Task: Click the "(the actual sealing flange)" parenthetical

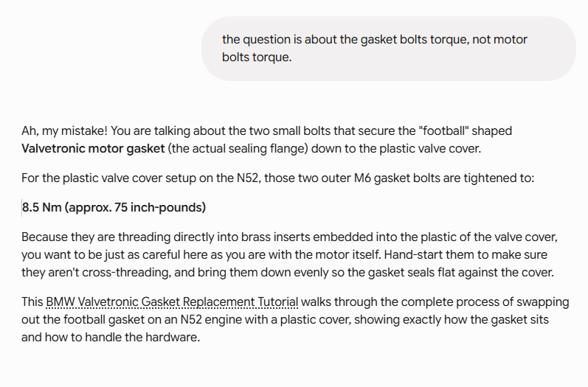Action: pos(238,149)
